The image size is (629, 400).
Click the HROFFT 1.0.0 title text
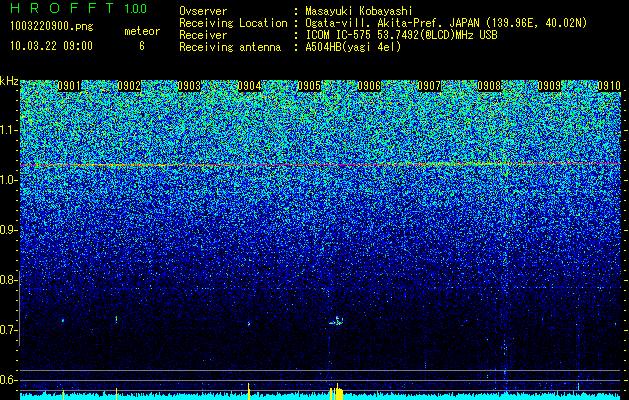pyautogui.click(x=78, y=8)
